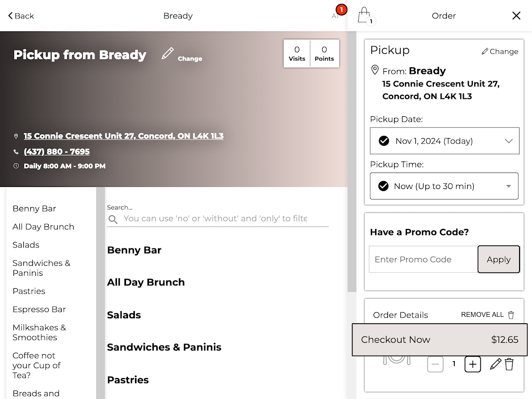View the Points counter
Image resolution: width=532 pixels, height=399 pixels.
click(x=324, y=54)
